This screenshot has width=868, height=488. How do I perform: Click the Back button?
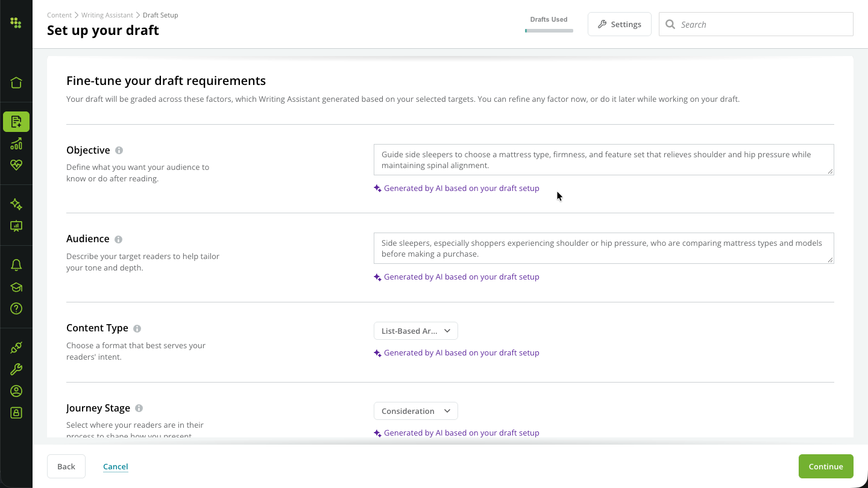[x=66, y=466]
